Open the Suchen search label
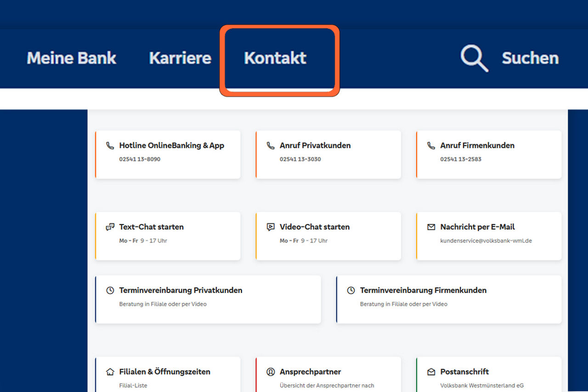Screen dimensions: 588x392 click(530, 58)
